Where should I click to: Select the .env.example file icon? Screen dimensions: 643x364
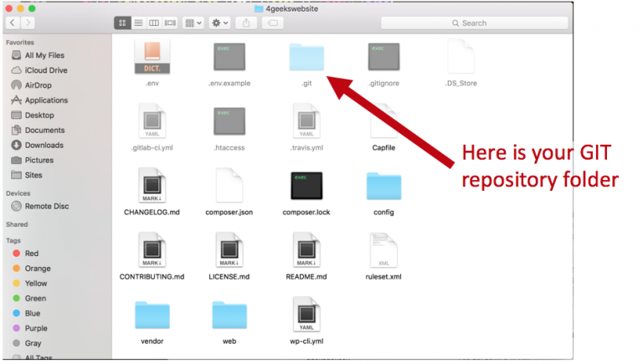(x=229, y=58)
